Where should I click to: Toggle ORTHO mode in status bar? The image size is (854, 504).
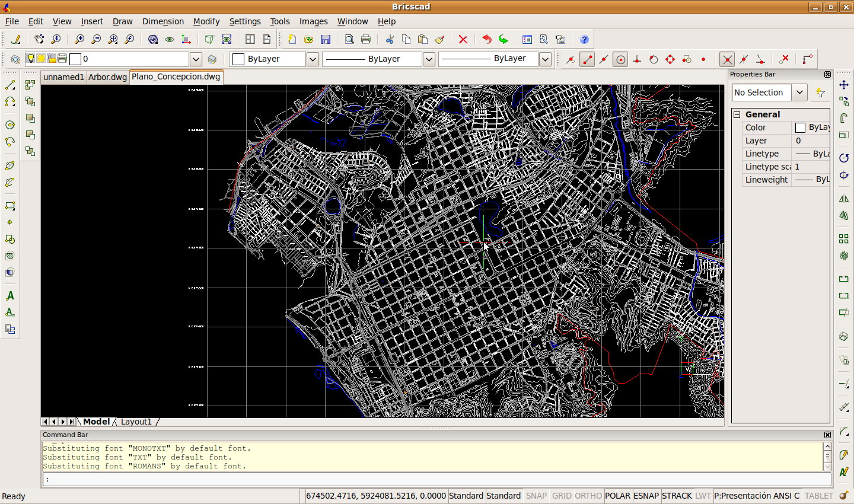(x=588, y=496)
